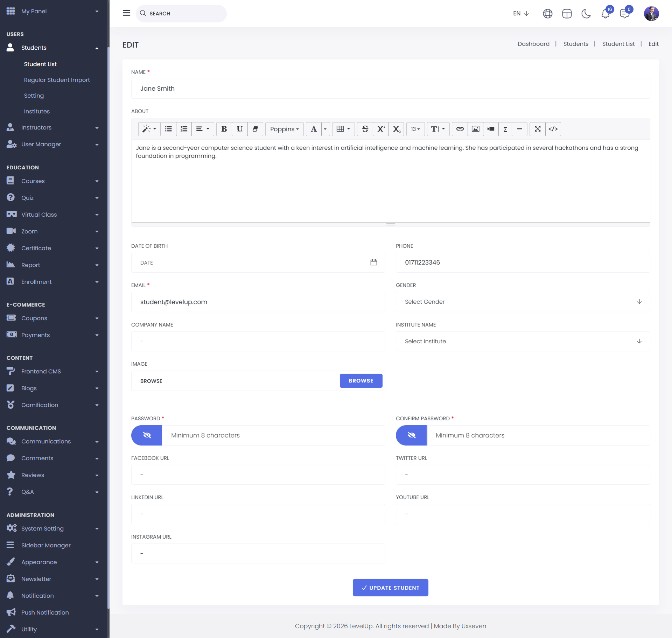Insert a picture using the image icon
Viewport: 672px width, 638px height.
475,129
